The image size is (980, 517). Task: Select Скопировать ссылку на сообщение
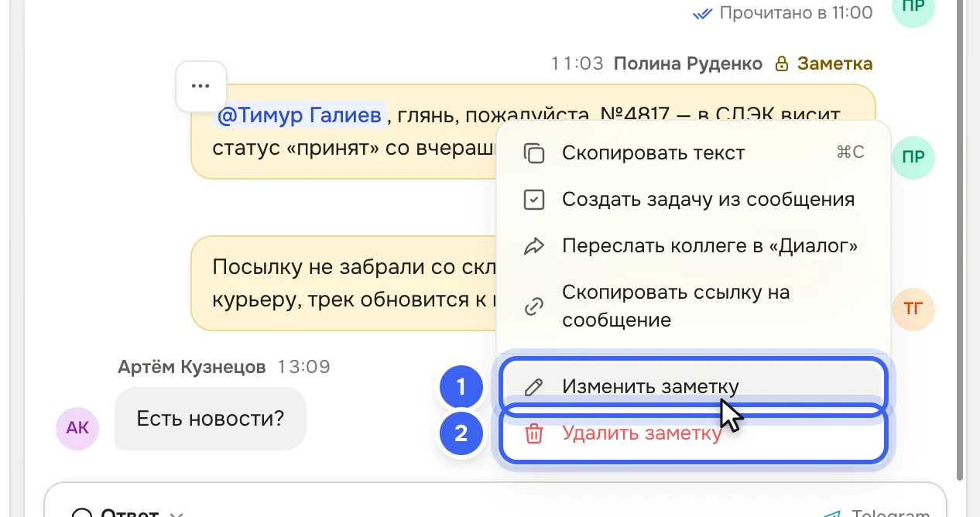click(x=694, y=306)
